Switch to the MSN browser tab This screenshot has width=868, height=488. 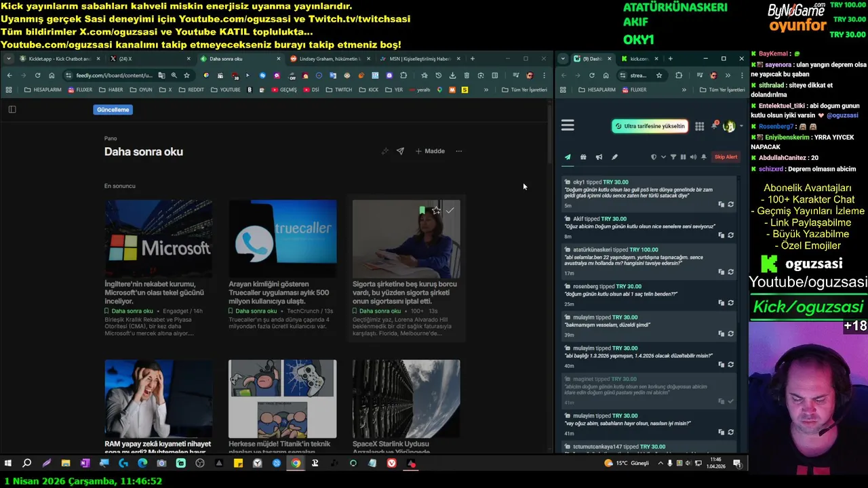click(x=419, y=59)
